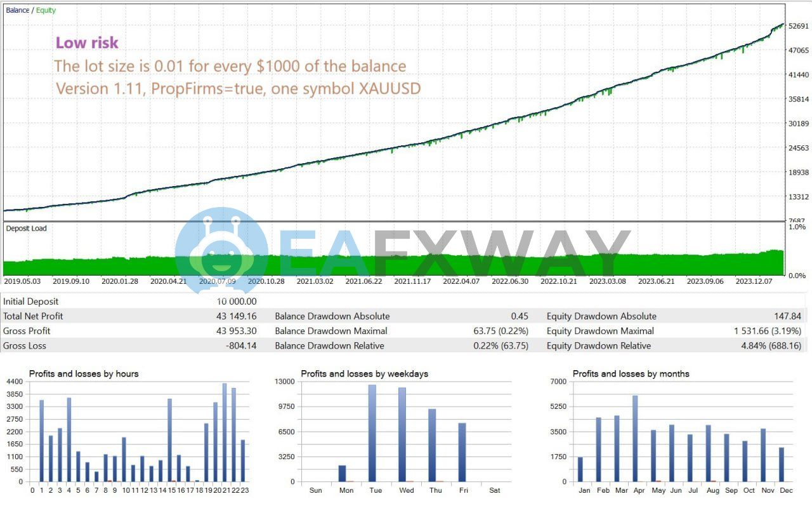Select the 'Sat' weekday axis label
The width and height of the screenshot is (812, 508).
click(x=495, y=490)
